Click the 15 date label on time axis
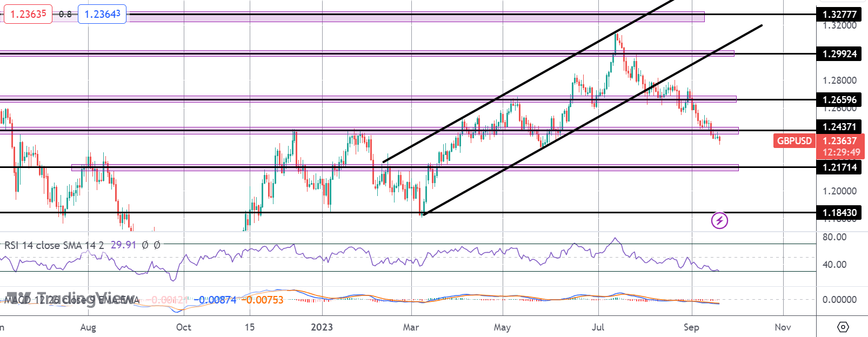868x337 pixels. [249, 327]
